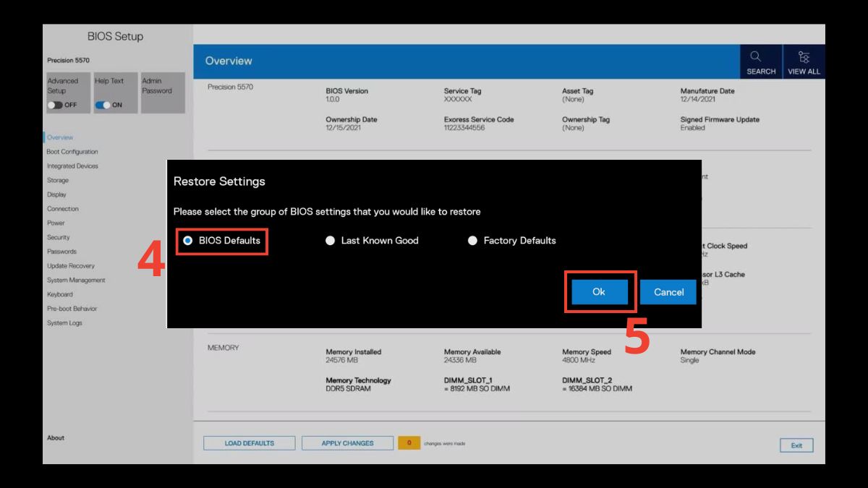Viewport: 868px width, 488px height.
Task: Click the About link
Action: [56, 438]
